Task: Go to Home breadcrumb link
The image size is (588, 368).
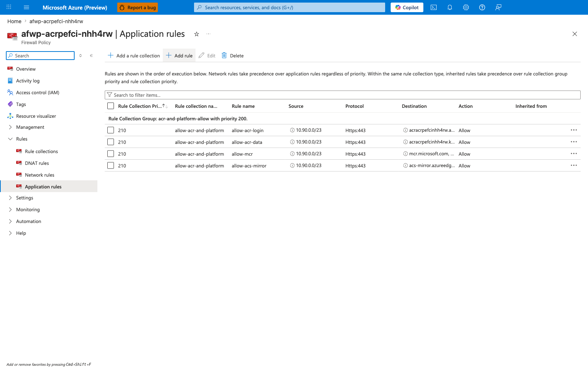Action: click(14, 21)
